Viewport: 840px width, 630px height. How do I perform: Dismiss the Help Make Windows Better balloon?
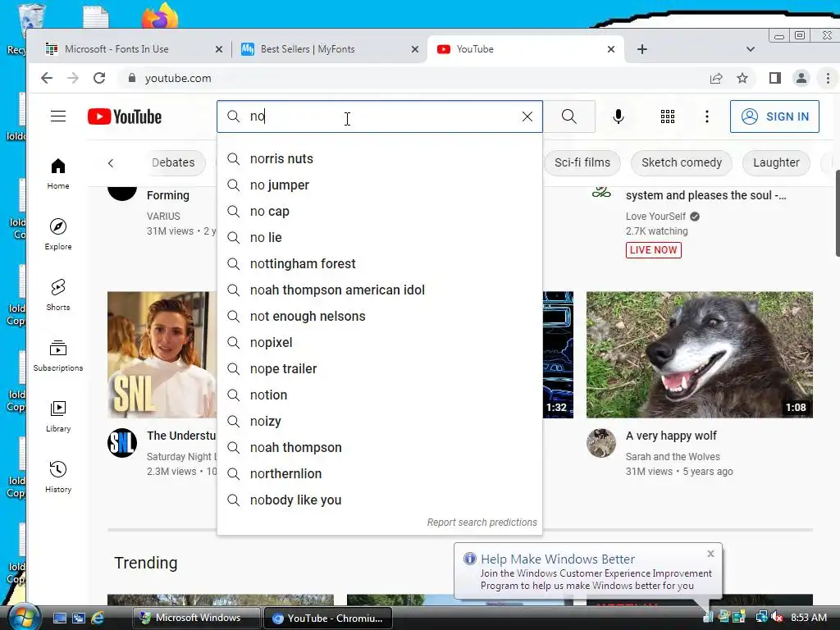pos(711,554)
